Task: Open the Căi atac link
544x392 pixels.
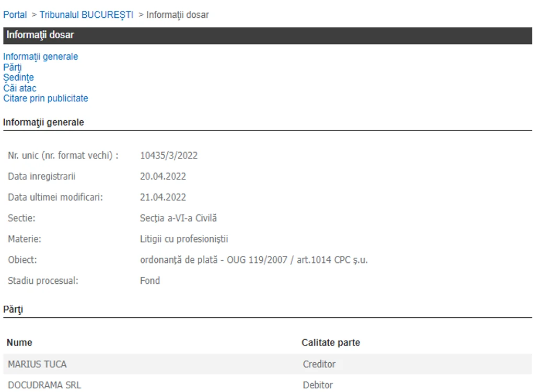Action: 19,88
